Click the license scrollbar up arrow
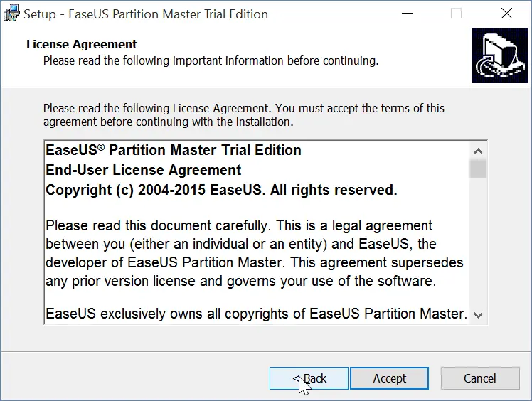 coord(479,151)
